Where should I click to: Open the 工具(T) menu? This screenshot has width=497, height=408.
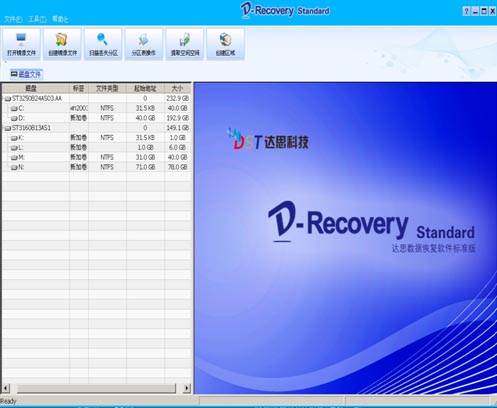(x=37, y=19)
